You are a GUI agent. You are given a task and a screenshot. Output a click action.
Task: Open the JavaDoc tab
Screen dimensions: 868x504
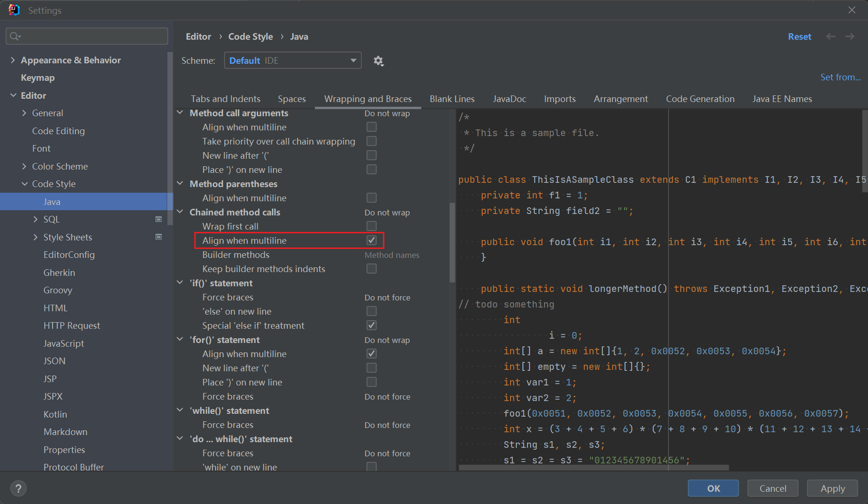(509, 99)
